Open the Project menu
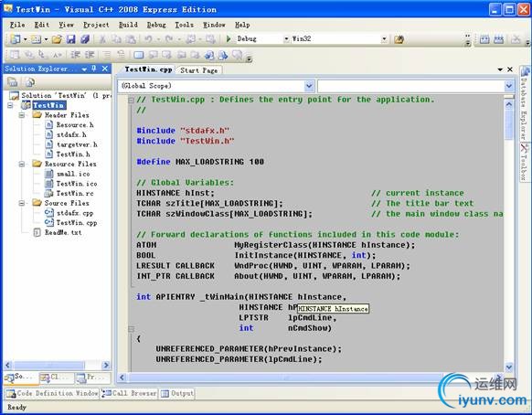 [x=96, y=25]
